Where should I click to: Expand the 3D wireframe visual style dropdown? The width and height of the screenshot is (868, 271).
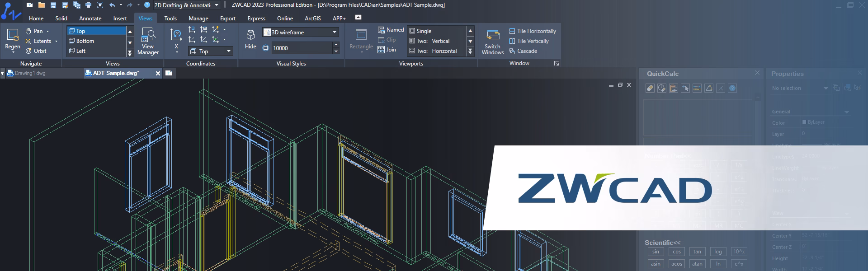coord(335,32)
